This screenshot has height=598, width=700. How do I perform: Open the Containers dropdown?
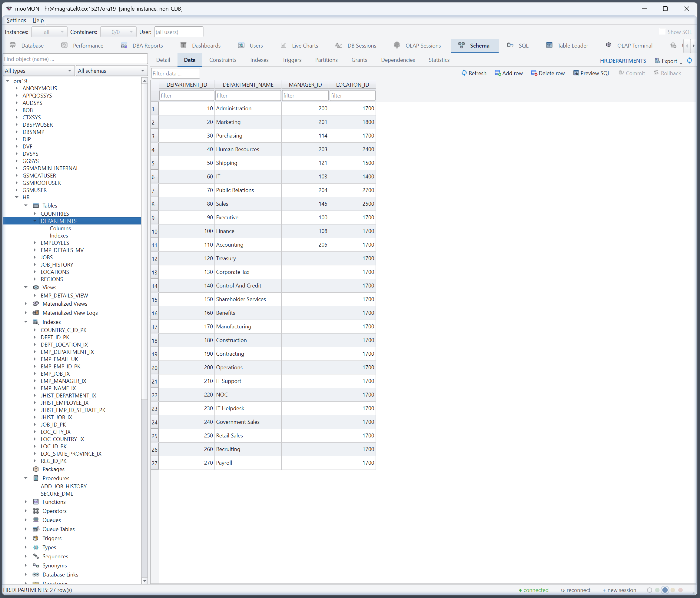pyautogui.click(x=118, y=32)
